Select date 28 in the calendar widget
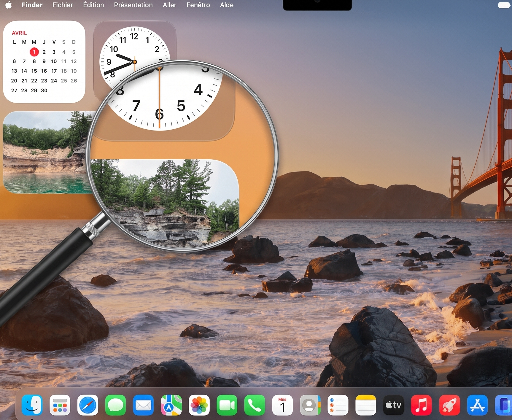 pyautogui.click(x=24, y=90)
